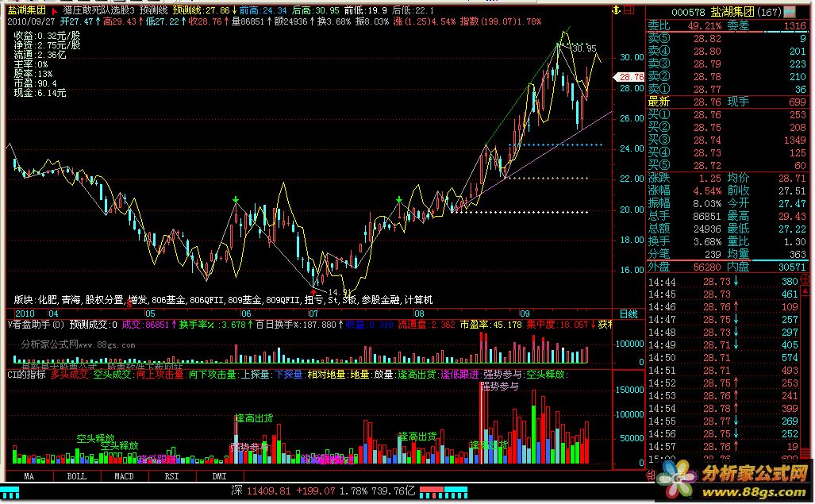This screenshot has width=815, height=504.
Task: Click the red S marker near 增发 text
Action: [x=129, y=303]
